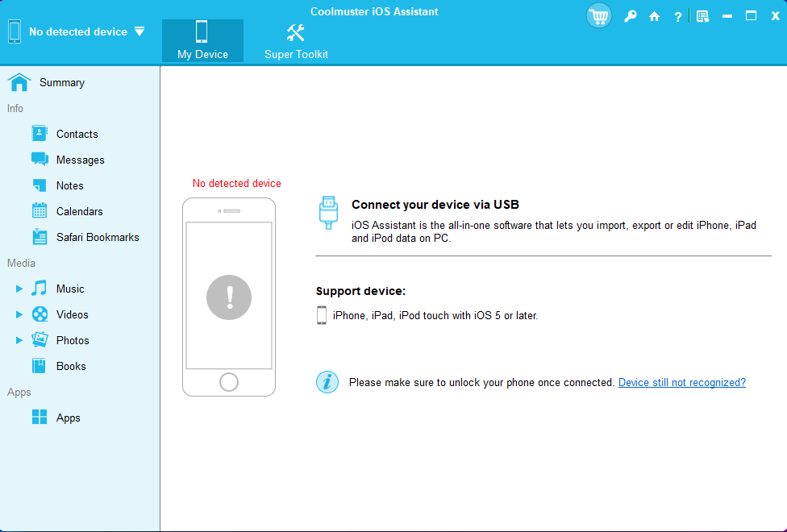Select the Apps item with the grid icon

click(x=69, y=418)
